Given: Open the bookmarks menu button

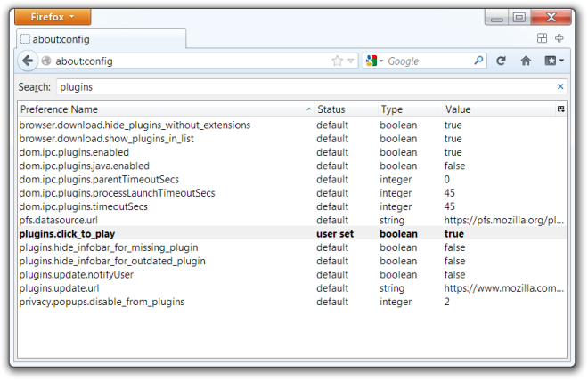Looking at the screenshot, I should (x=554, y=61).
